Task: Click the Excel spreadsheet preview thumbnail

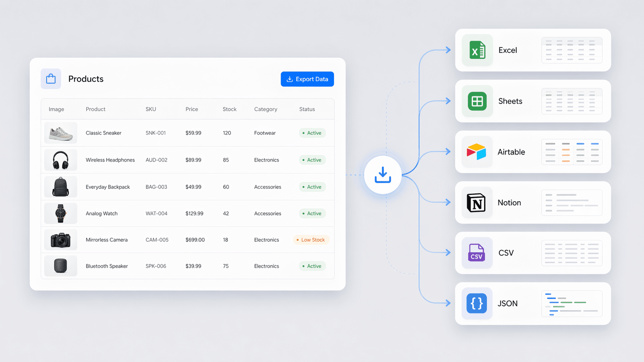Action: (572, 50)
